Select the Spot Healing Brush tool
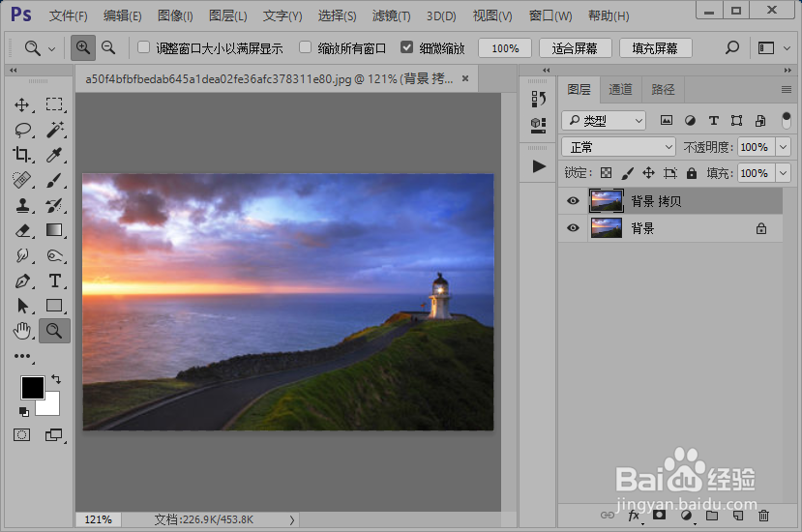This screenshot has width=802, height=532. [x=22, y=180]
